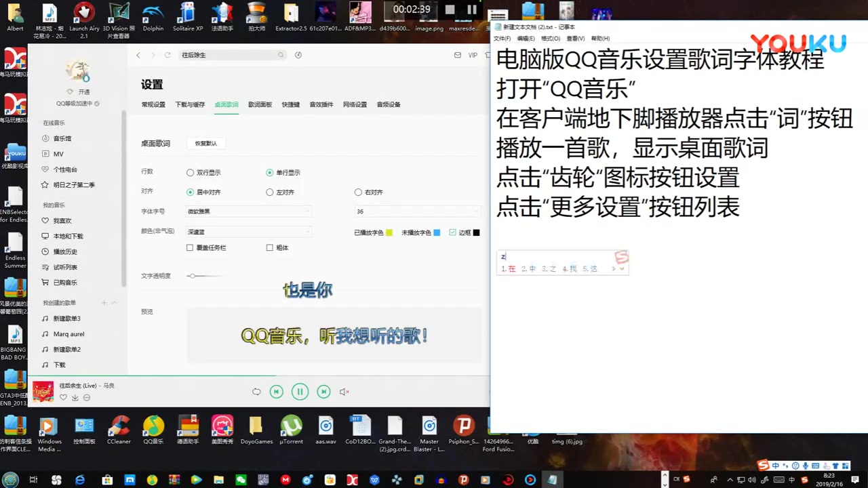The width and height of the screenshot is (868, 488).
Task: Open the 查看(V) menu in Notepad
Action: pyautogui.click(x=575, y=39)
